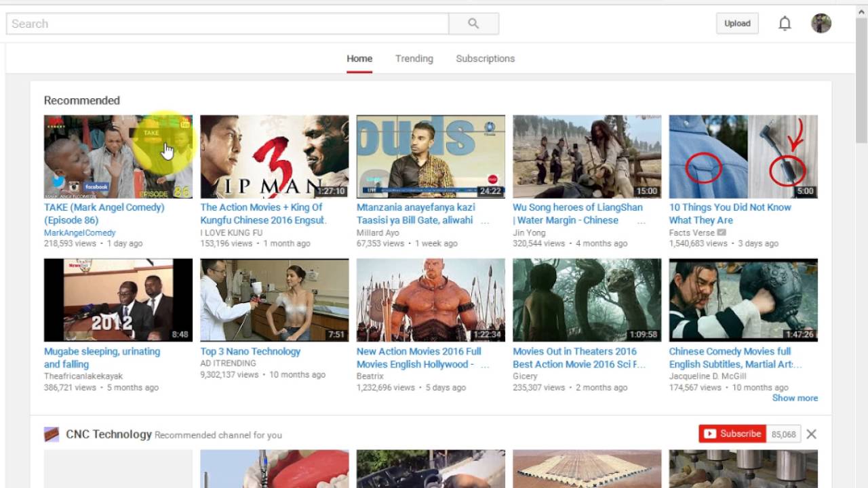Click the Recommended section heading
The image size is (868, 488).
click(x=82, y=100)
